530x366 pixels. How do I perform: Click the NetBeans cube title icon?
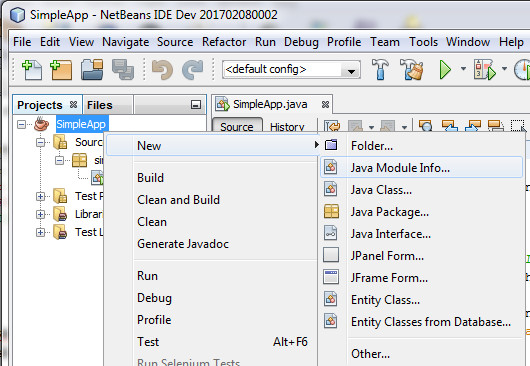[17, 15]
